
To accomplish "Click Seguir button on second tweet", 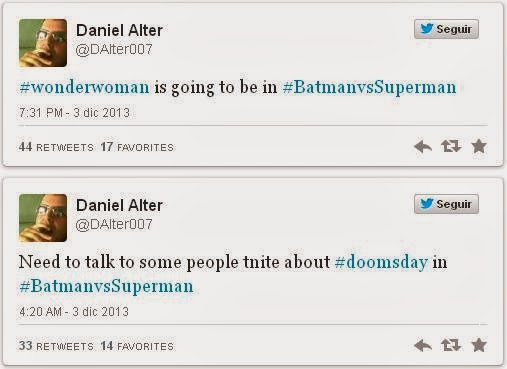I will coord(446,204).
